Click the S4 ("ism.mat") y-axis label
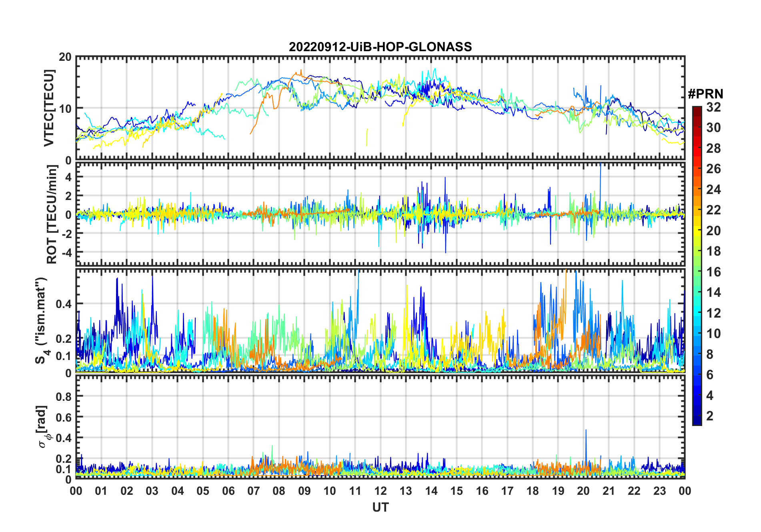 coord(41,320)
